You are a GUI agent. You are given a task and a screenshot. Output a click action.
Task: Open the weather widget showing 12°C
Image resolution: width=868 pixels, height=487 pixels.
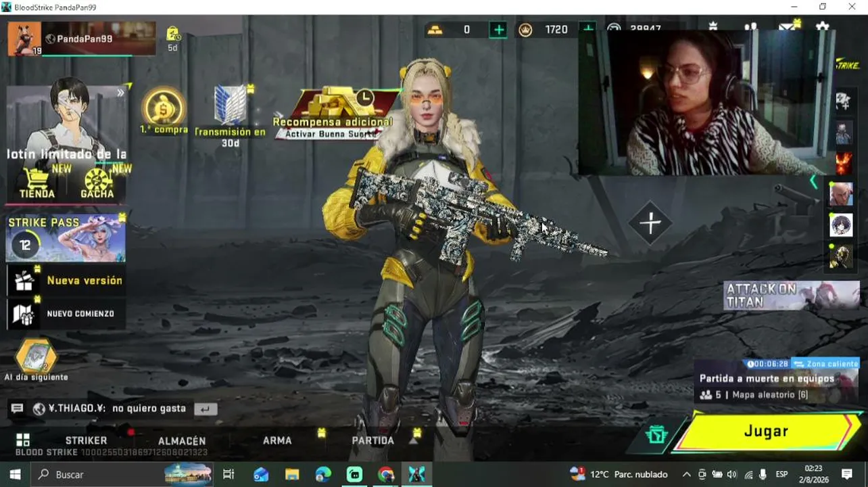tap(619, 474)
